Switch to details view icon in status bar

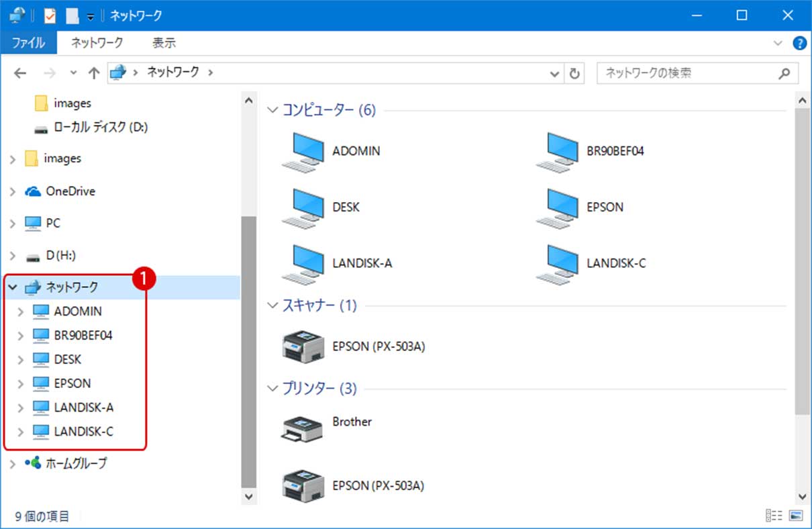tap(774, 516)
